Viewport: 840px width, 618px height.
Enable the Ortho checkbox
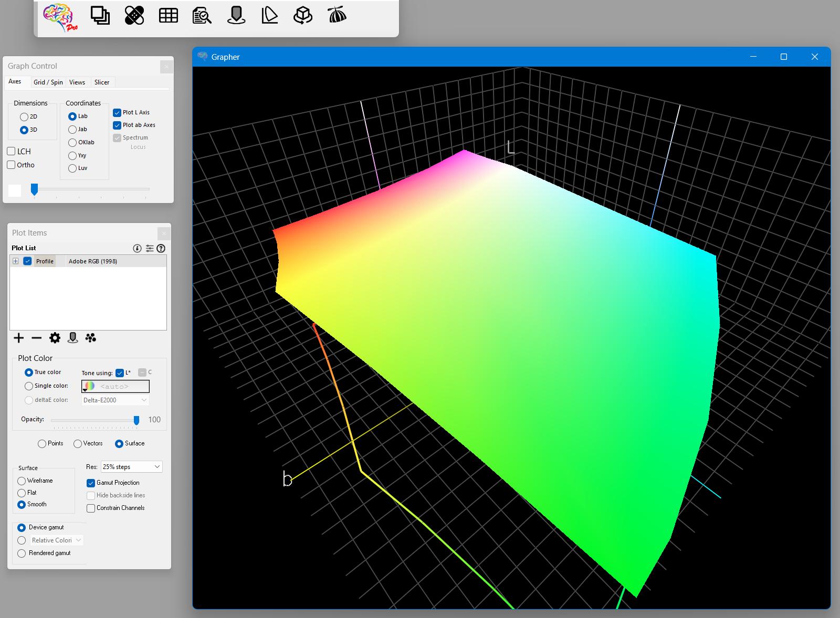coord(11,165)
